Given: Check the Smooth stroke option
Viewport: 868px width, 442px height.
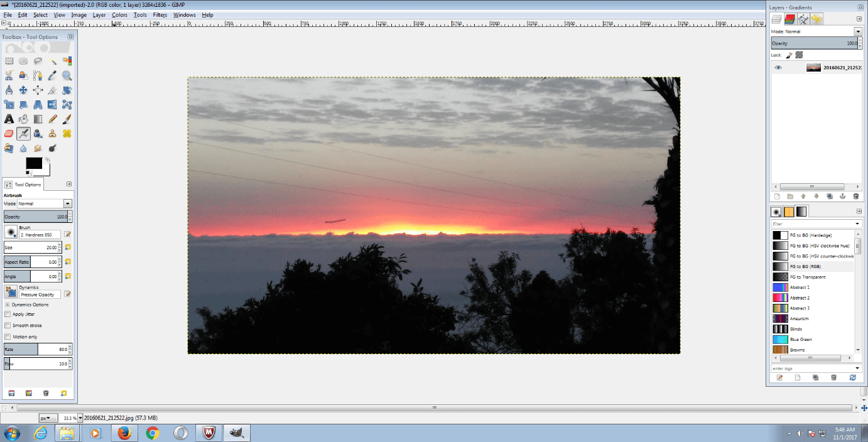Looking at the screenshot, I should [x=8, y=325].
